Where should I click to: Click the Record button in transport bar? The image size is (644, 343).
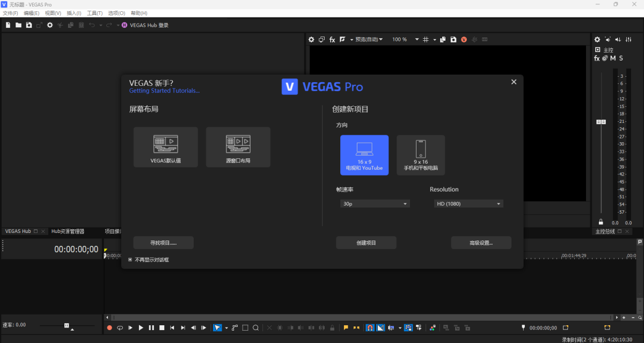(109, 327)
